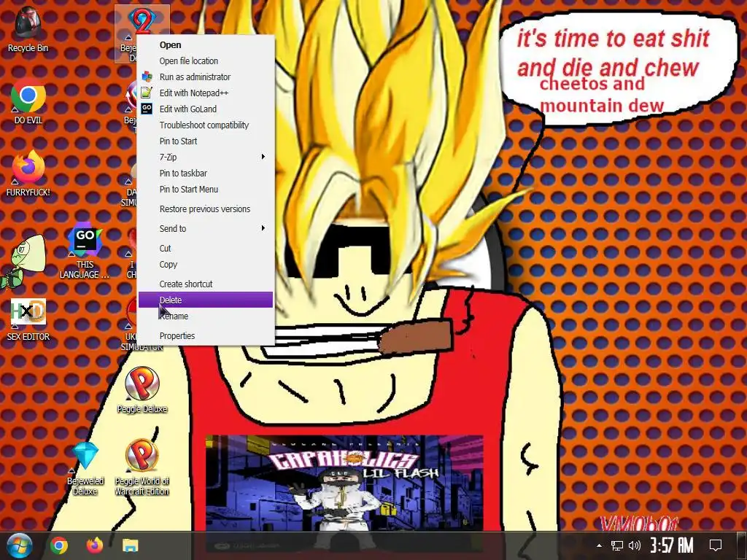Choose Pin to Start Menu
The height and width of the screenshot is (560, 747).
[x=205, y=189]
